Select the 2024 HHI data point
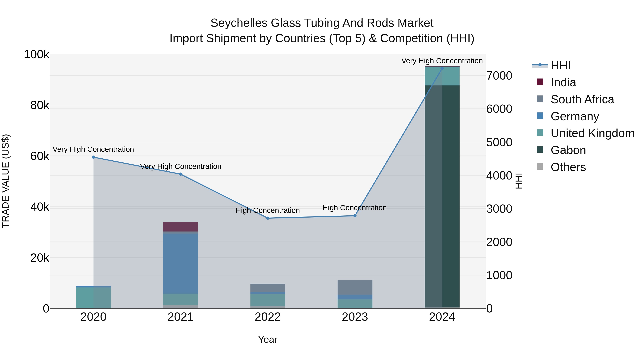Image resolution: width=644 pixels, height=362 pixels. click(442, 68)
